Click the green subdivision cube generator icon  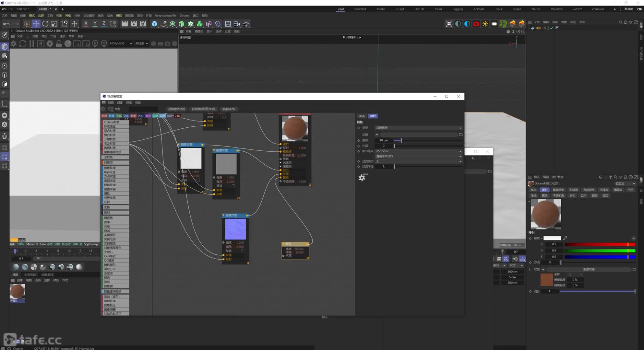182,24
